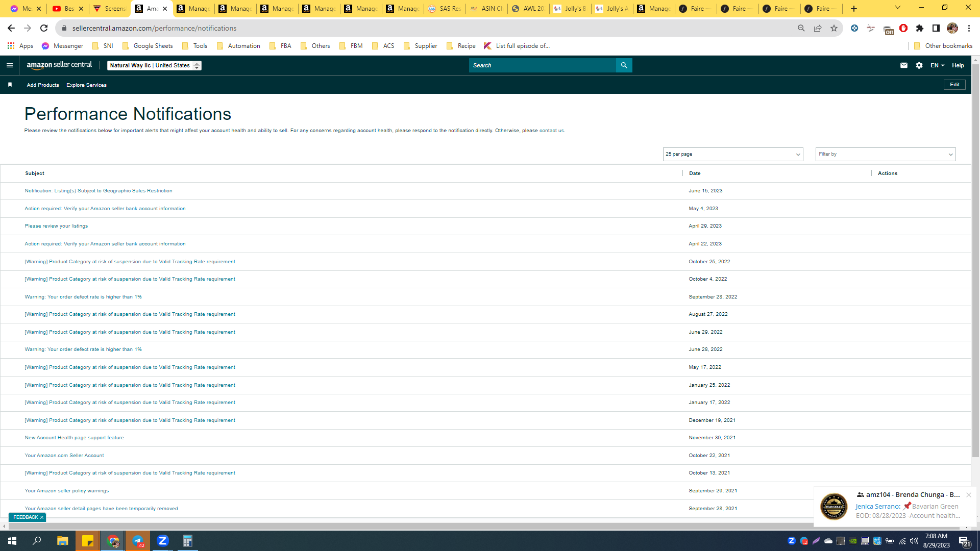Click the Chrome profile avatar

(952, 28)
